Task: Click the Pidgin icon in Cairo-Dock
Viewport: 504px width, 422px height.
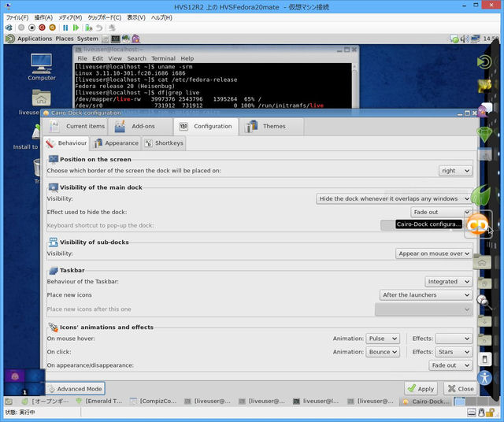Action: pos(484,110)
